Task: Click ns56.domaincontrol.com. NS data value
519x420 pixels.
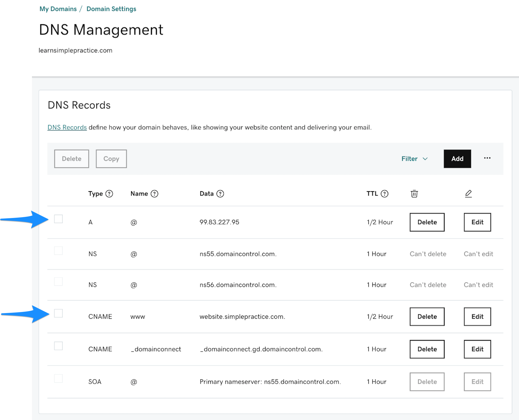Action: [x=238, y=285]
